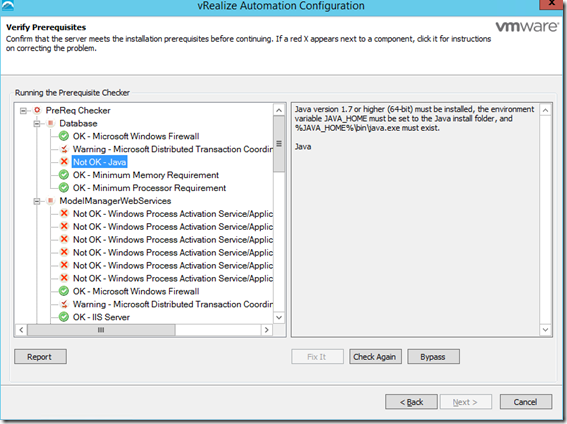Click the Check Again button
Viewport: 567px width, 424px height.
[375, 357]
